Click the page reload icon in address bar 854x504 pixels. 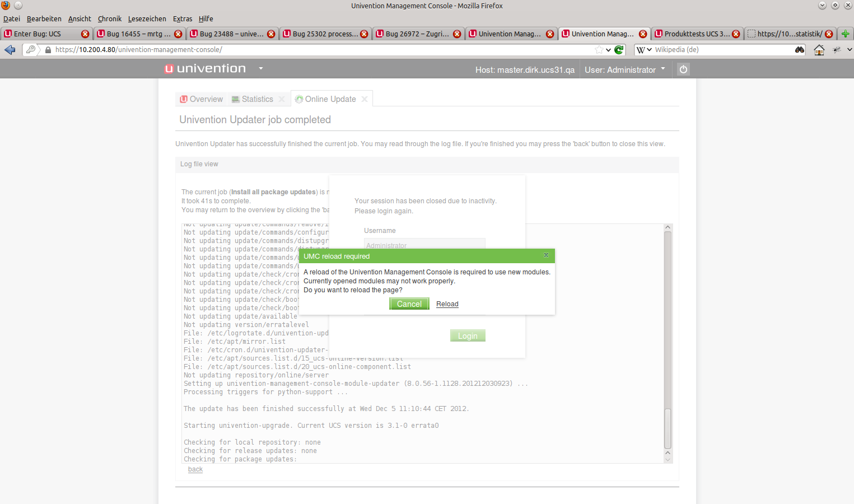point(619,50)
